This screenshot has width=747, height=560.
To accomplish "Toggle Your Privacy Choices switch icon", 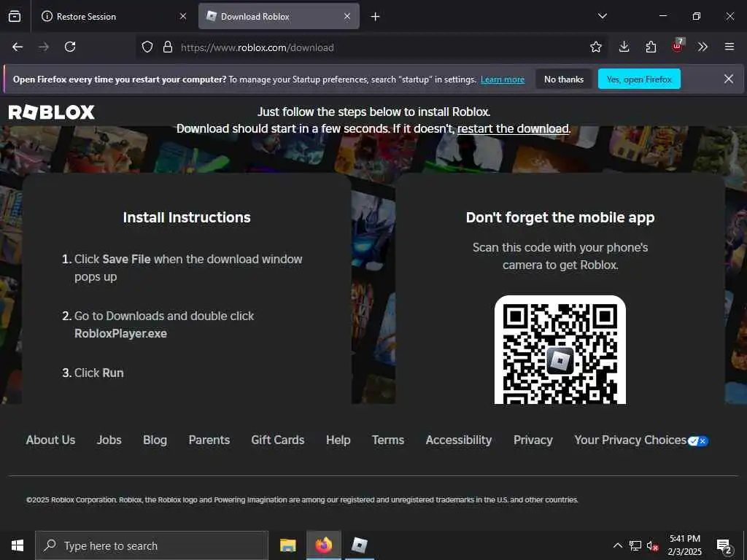I will point(698,441).
